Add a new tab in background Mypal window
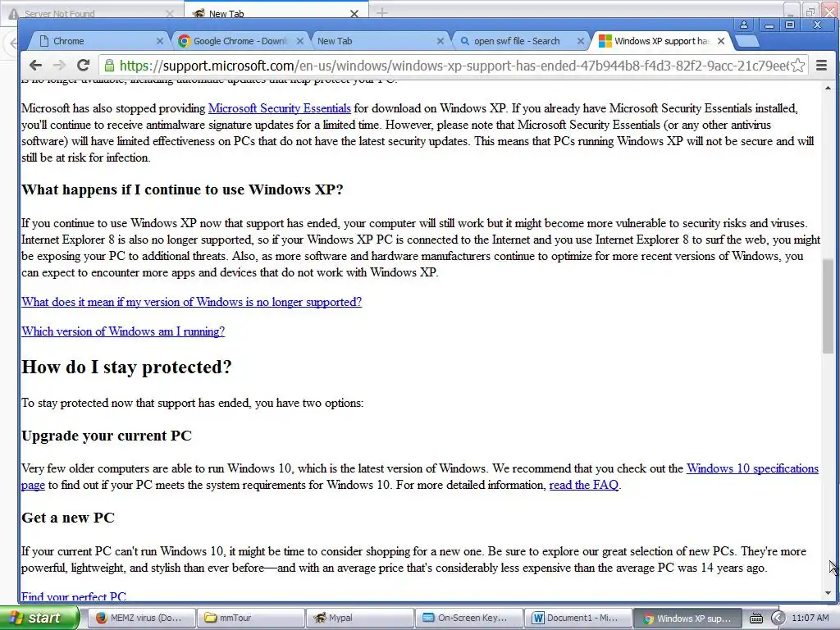This screenshot has width=840, height=630. coord(382,12)
